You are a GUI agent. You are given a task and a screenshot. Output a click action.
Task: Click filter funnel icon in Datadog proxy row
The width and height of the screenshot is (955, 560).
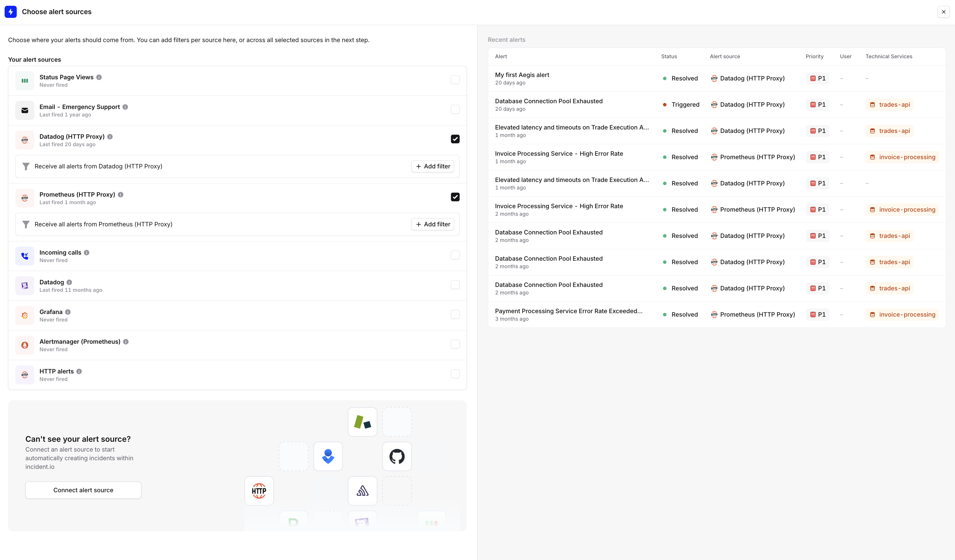click(x=26, y=167)
